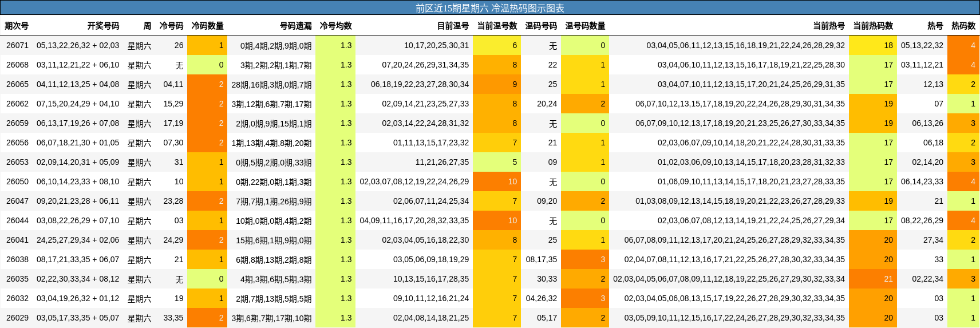Click period number 26059
980x328 pixels.
coord(18,123)
